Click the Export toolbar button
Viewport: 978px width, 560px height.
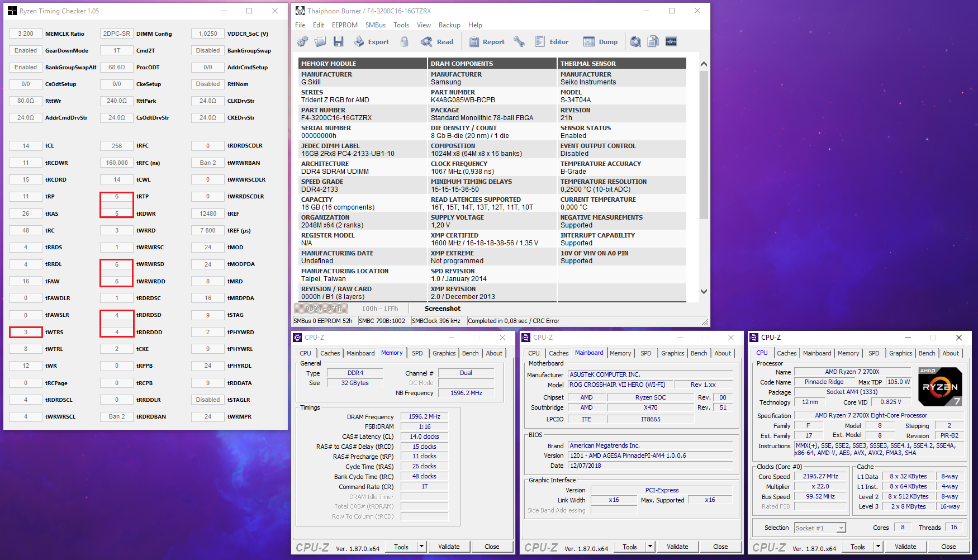pyautogui.click(x=372, y=41)
